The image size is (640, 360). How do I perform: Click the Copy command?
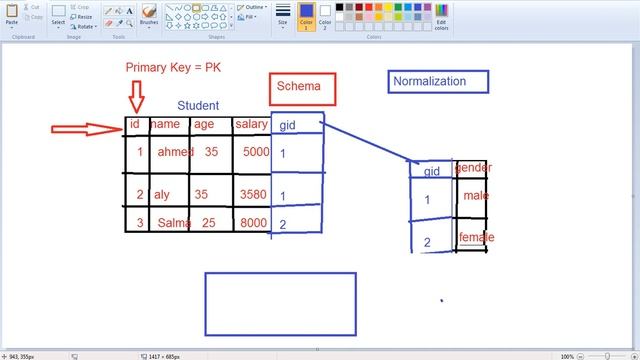click(33, 17)
